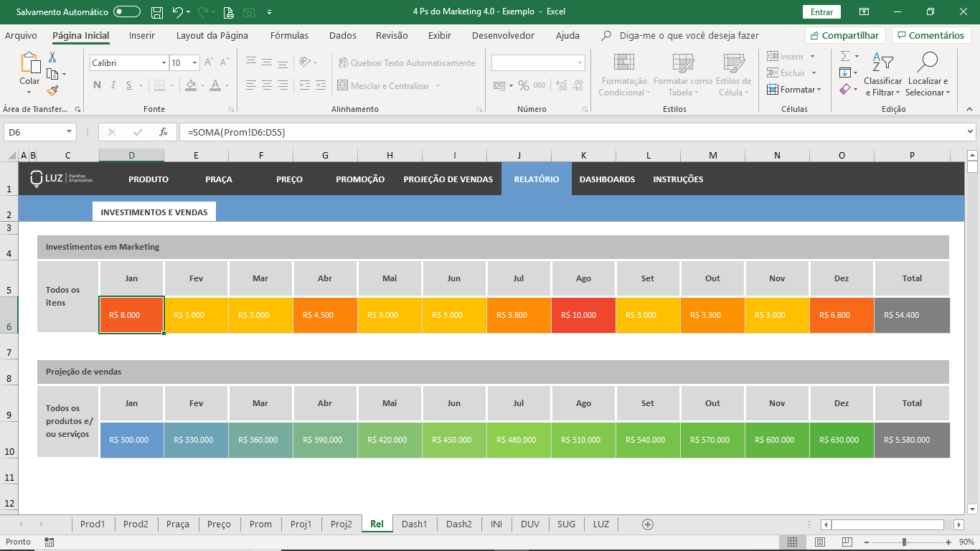Screen dimensions: 980x551
Task: Click the fill color bucket icon
Action: [190, 85]
